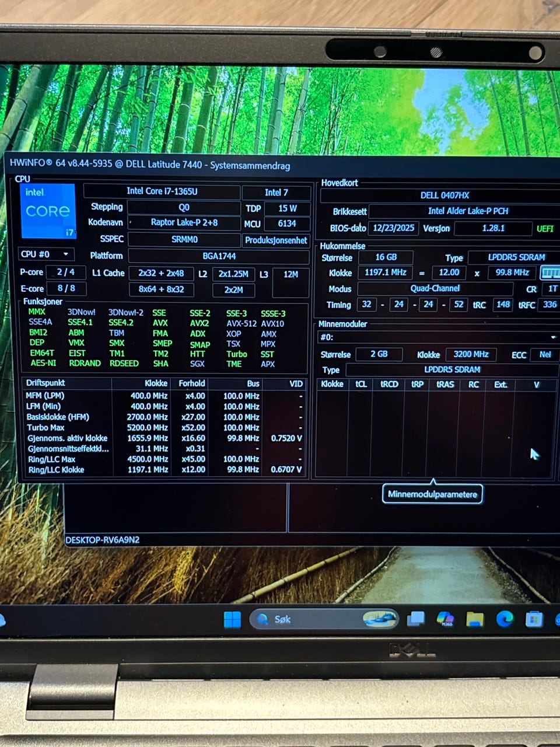The width and height of the screenshot is (560, 747).
Task: Click the AVX-512 feature flag
Action: pos(242,323)
